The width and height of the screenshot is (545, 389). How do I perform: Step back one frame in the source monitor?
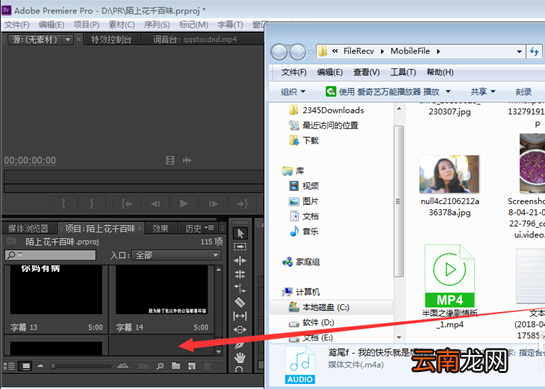pos(155,204)
